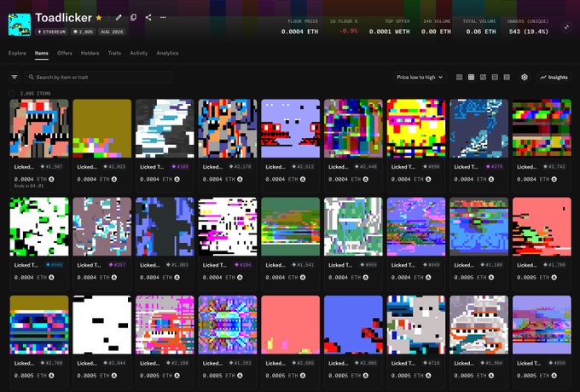Image resolution: width=580 pixels, height=392 pixels.
Task: Click the AUG 2026 date badge
Action: 112,32
